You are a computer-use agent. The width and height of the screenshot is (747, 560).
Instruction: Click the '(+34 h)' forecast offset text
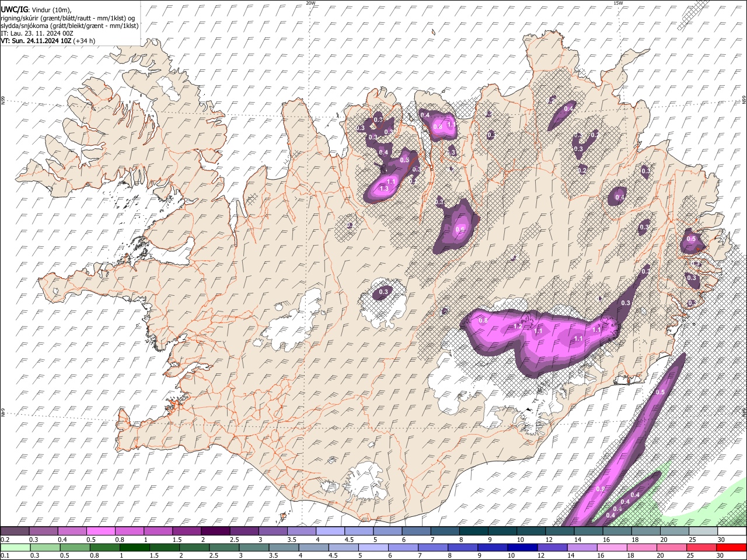point(85,41)
